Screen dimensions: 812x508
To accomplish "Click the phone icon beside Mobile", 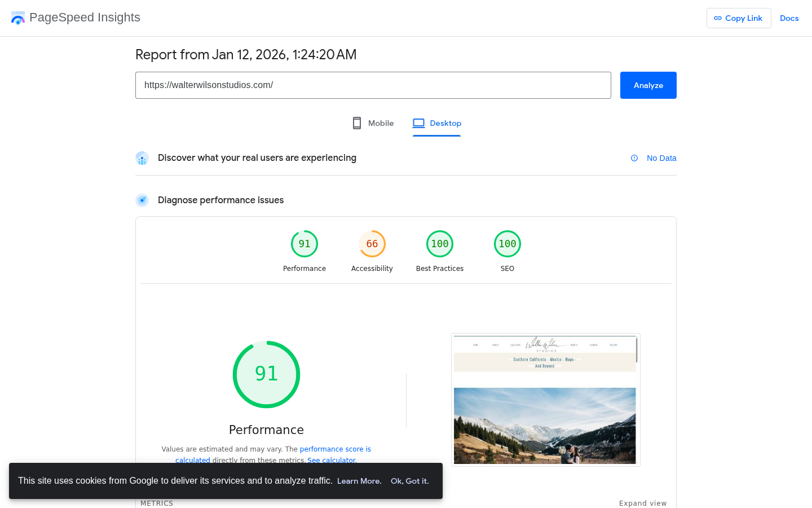I will click(x=356, y=122).
